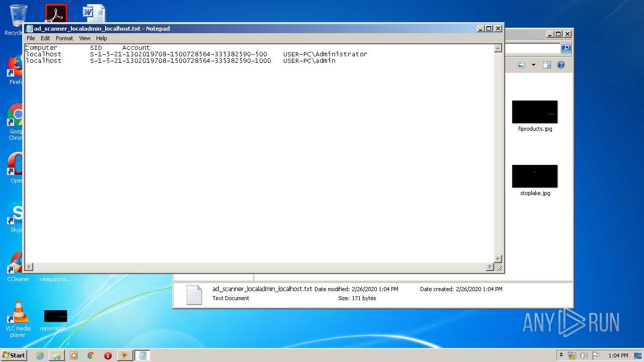644x362 pixels.
Task: Click the USER-PC\Administrator text
Action: tap(325, 54)
